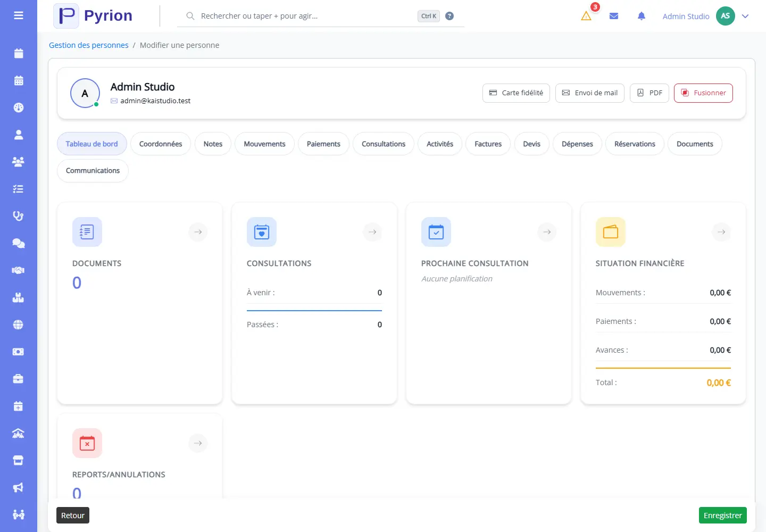Click the profile avatar with letter A

(85, 93)
